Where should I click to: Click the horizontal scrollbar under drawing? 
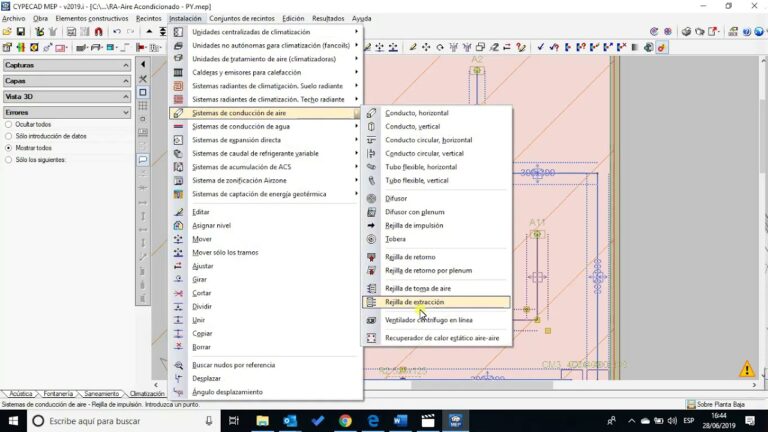click(x=482, y=385)
